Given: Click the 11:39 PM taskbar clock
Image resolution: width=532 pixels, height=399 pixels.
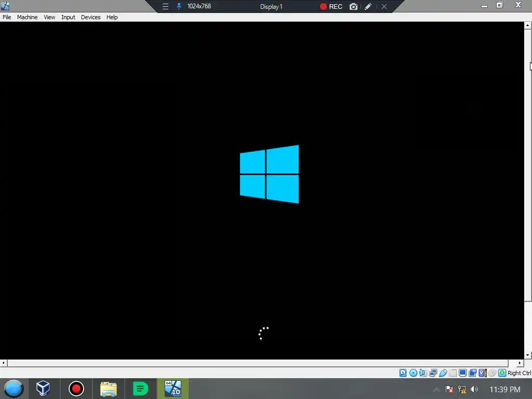Looking at the screenshot, I should (x=505, y=390).
